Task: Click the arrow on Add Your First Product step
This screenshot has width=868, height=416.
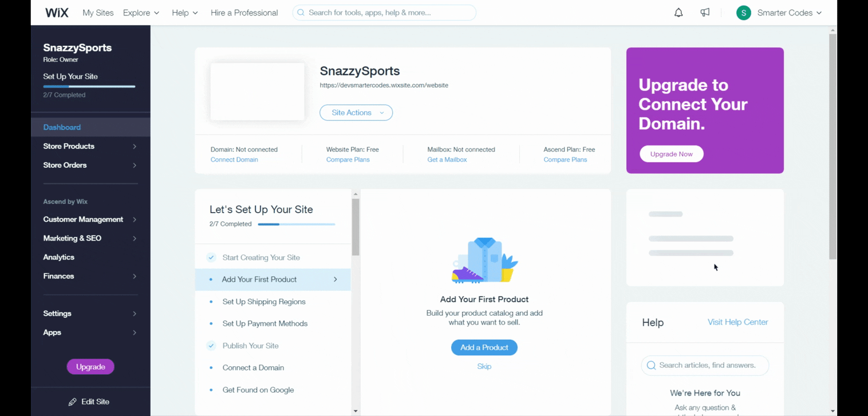Action: pyautogui.click(x=336, y=280)
